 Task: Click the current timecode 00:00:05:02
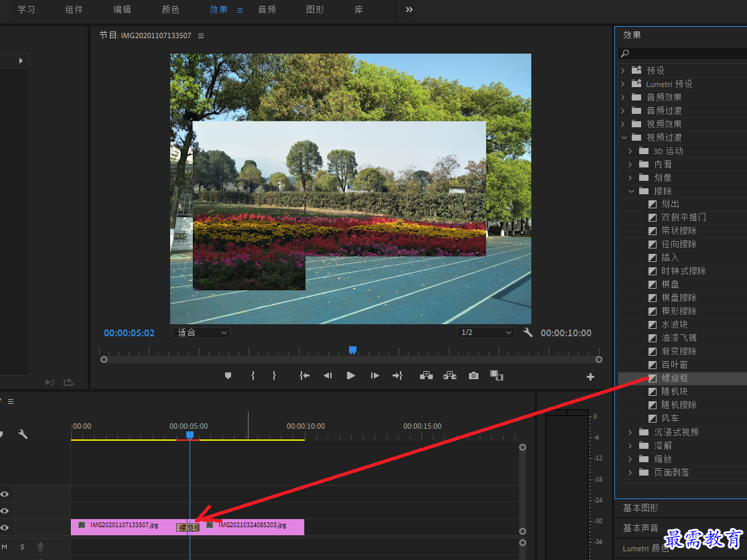tap(129, 333)
